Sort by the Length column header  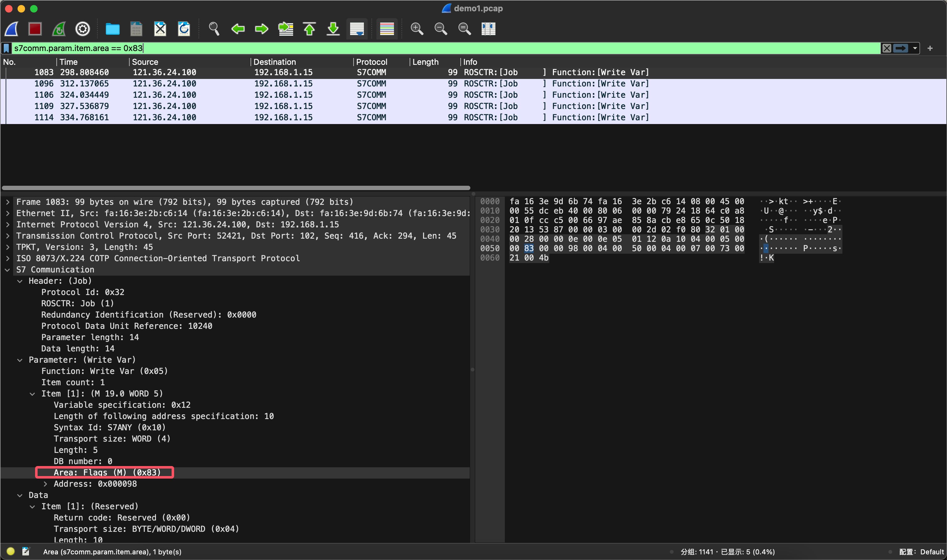(435, 62)
